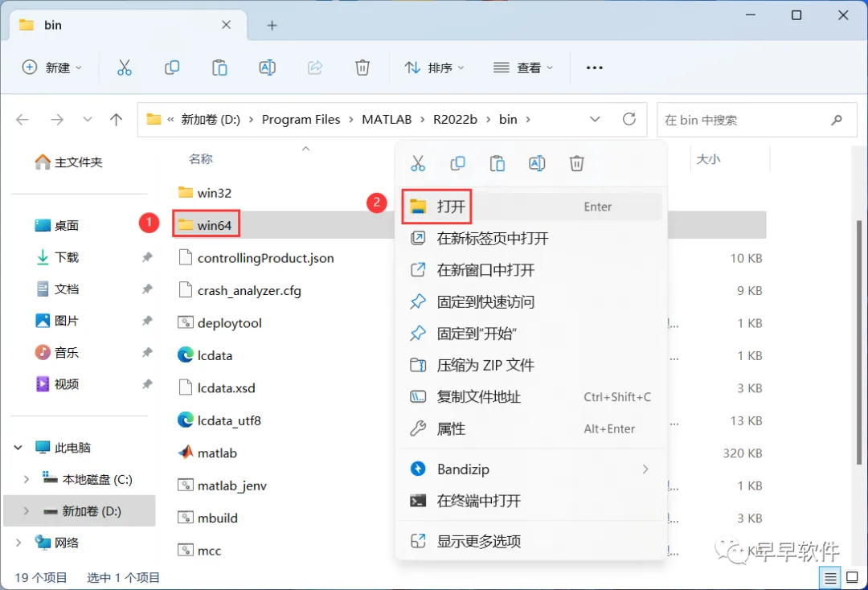
Task: Select controllingProduct.json file
Action: point(256,258)
